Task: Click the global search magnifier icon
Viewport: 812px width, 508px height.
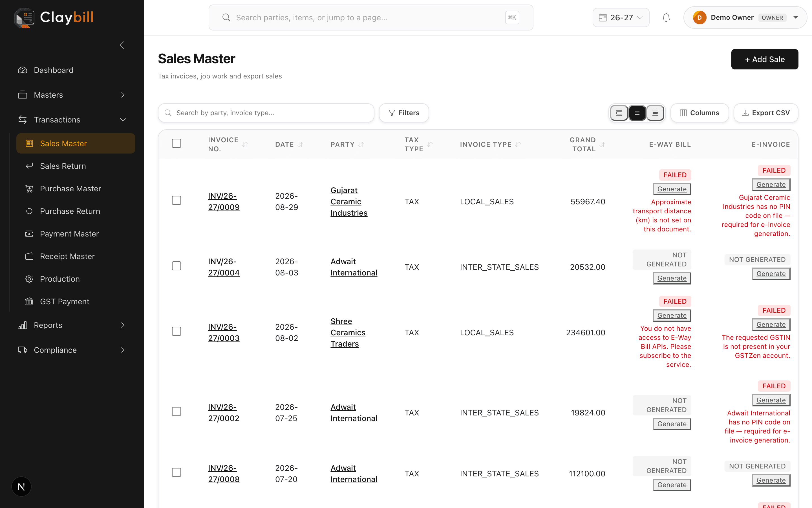Action: point(226,17)
